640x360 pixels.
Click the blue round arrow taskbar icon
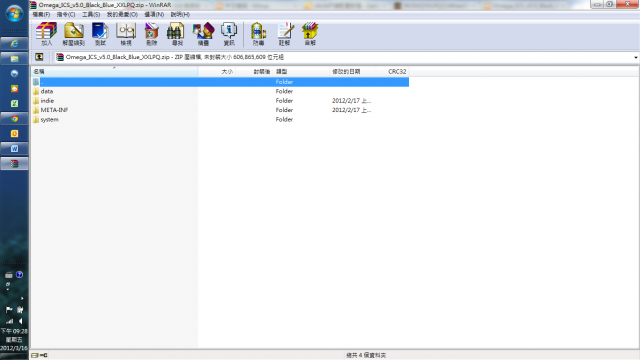14,73
